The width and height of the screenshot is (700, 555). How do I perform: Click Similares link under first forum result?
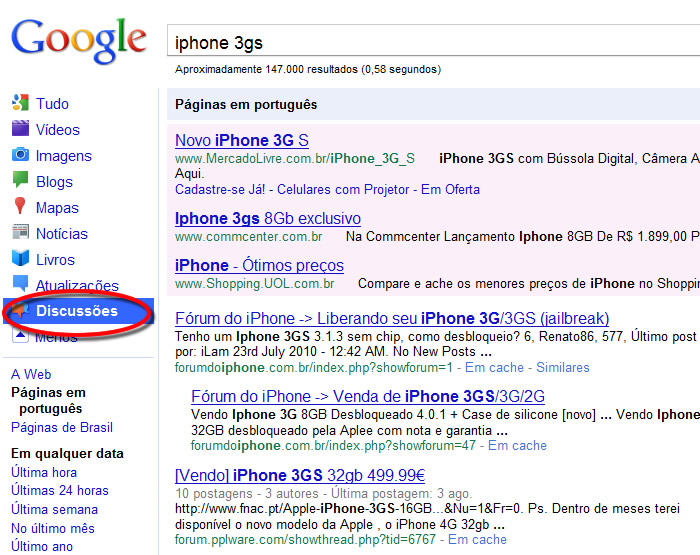click(x=562, y=367)
